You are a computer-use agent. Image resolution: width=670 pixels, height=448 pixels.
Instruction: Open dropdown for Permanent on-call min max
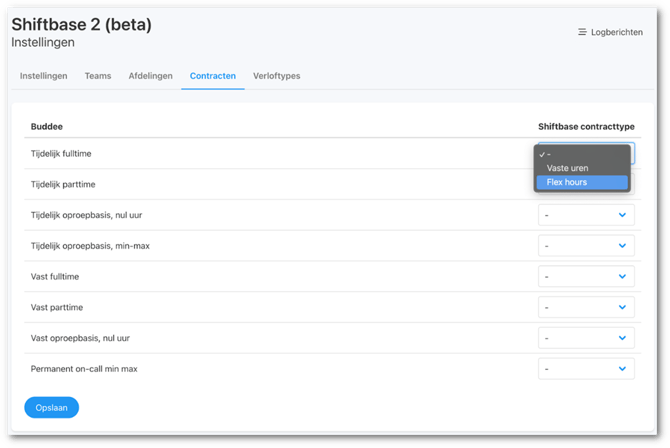[586, 370]
